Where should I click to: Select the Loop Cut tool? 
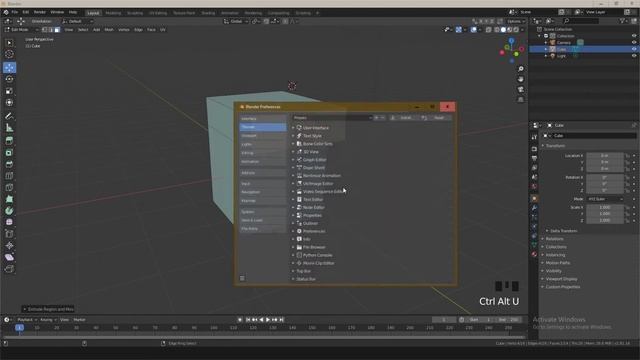pyautogui.click(x=9, y=176)
